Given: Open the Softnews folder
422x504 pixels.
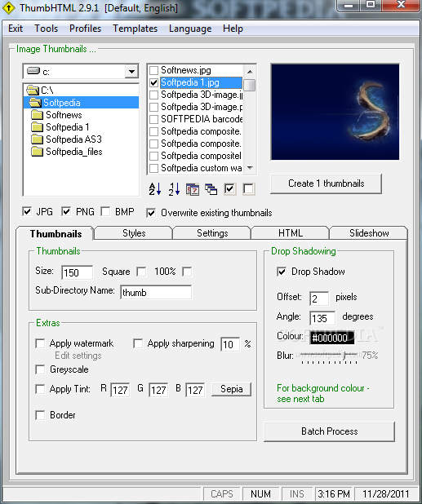Looking at the screenshot, I should 64,115.
